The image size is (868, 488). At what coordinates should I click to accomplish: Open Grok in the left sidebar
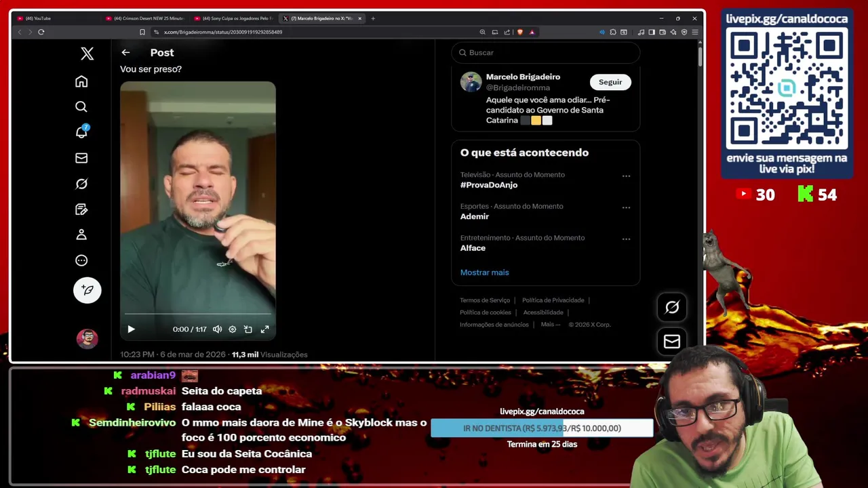click(81, 184)
